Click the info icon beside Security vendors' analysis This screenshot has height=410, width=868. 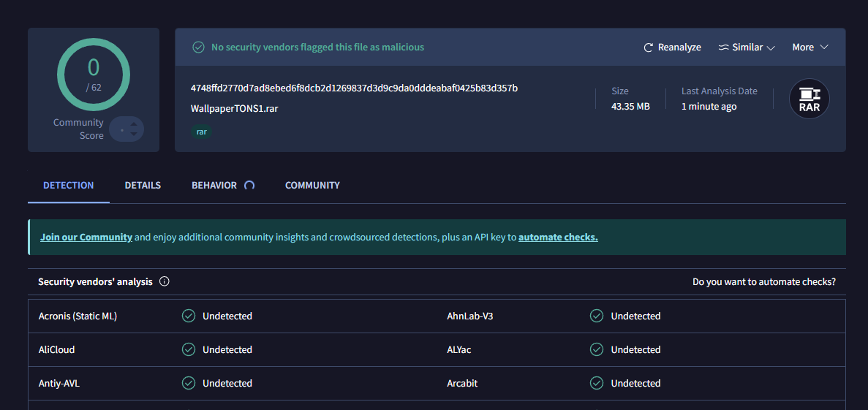click(x=165, y=281)
